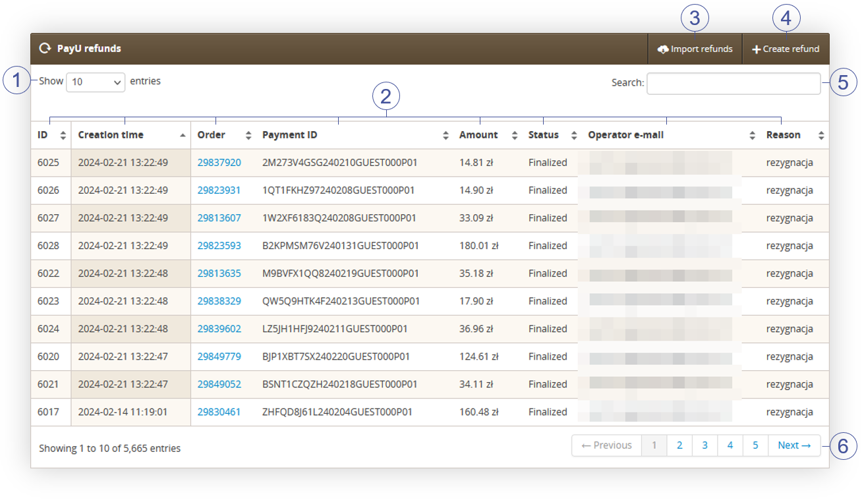Open order link 29849052
The height and width of the screenshot is (504, 862).
pos(219,384)
